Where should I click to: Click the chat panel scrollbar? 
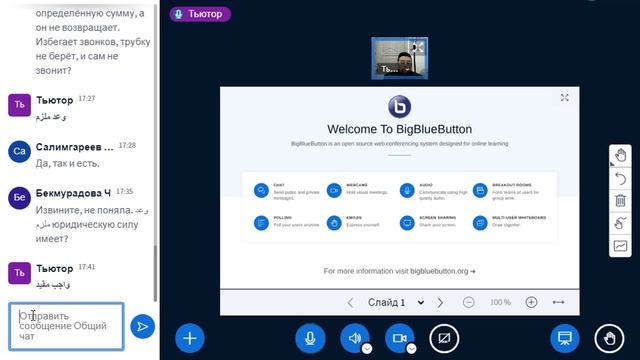click(155, 273)
